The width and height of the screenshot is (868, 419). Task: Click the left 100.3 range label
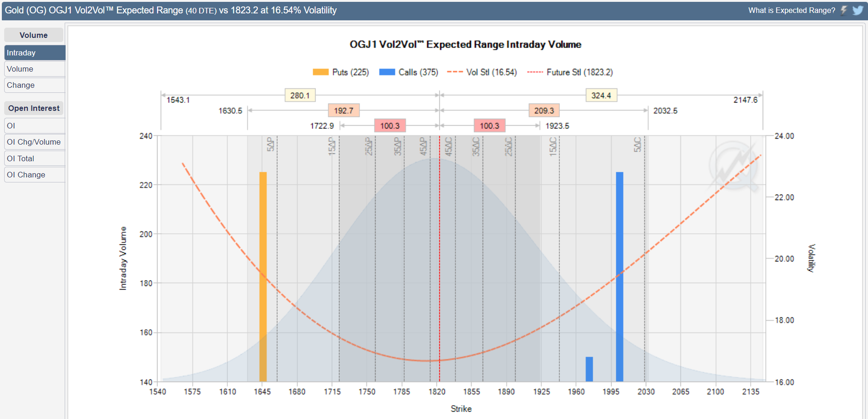click(x=390, y=126)
